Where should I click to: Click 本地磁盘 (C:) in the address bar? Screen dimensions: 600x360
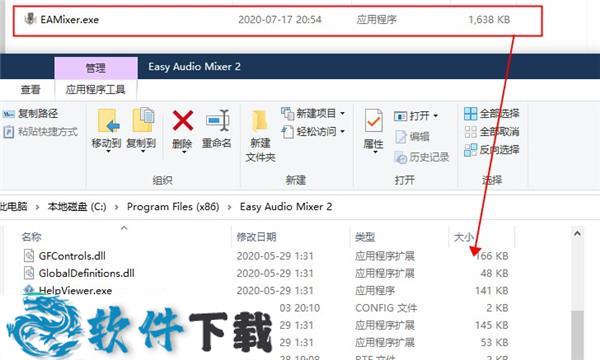(x=77, y=207)
